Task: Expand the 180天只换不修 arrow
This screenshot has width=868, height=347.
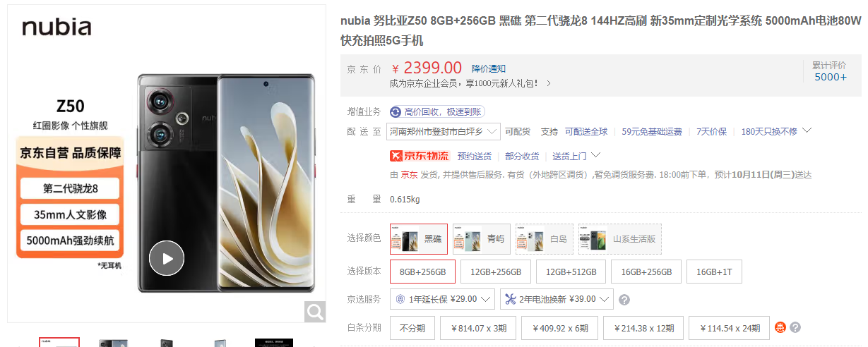Action: pos(807,130)
